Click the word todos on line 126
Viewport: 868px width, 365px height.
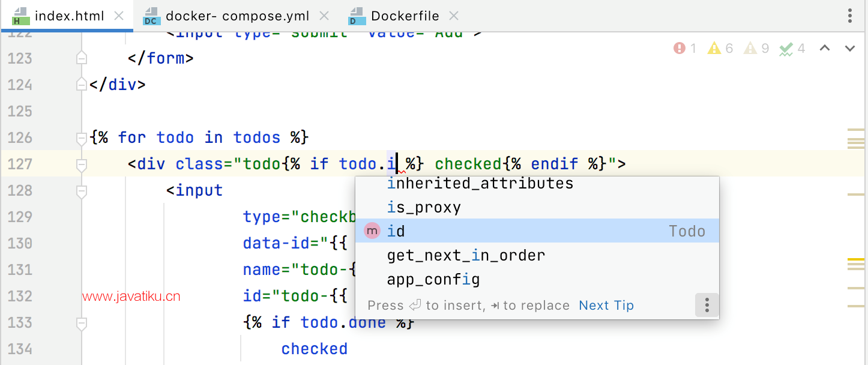257,137
